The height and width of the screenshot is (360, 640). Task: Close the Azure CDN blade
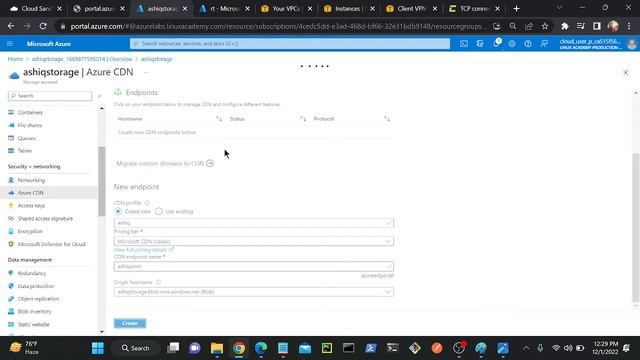pos(626,73)
